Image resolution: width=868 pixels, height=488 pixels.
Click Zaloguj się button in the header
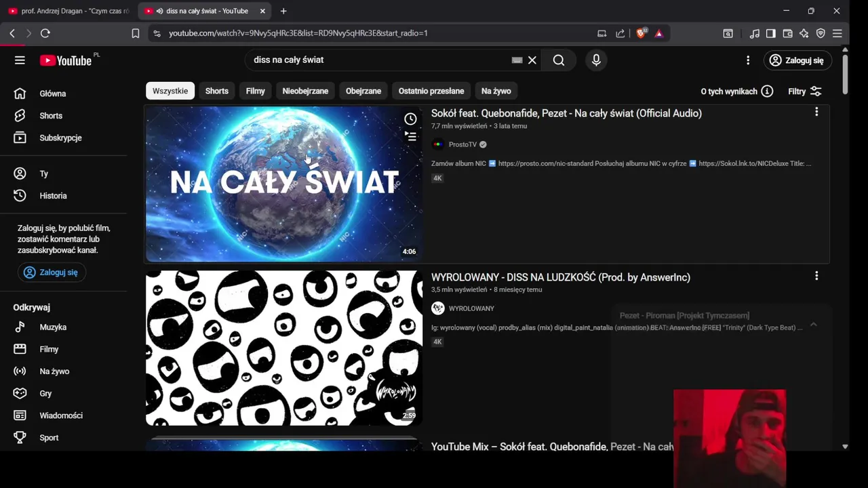(797, 60)
